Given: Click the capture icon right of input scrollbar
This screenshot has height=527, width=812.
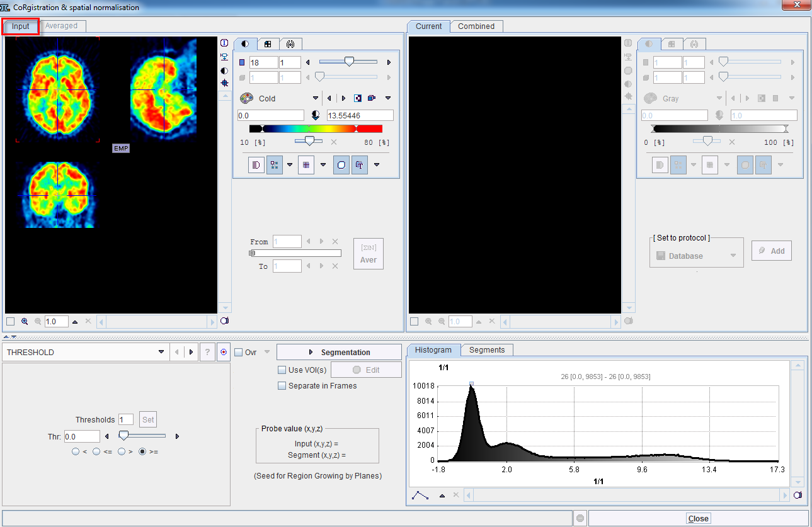Looking at the screenshot, I should [225, 321].
